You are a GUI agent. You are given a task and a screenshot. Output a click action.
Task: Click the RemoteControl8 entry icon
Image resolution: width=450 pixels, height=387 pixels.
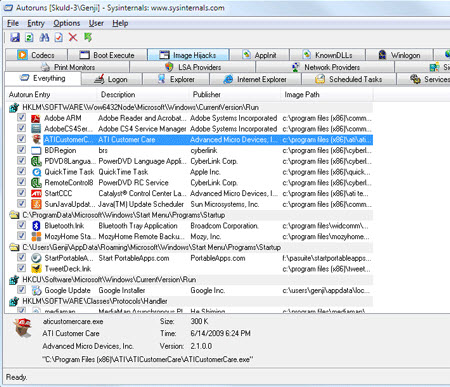click(x=36, y=183)
